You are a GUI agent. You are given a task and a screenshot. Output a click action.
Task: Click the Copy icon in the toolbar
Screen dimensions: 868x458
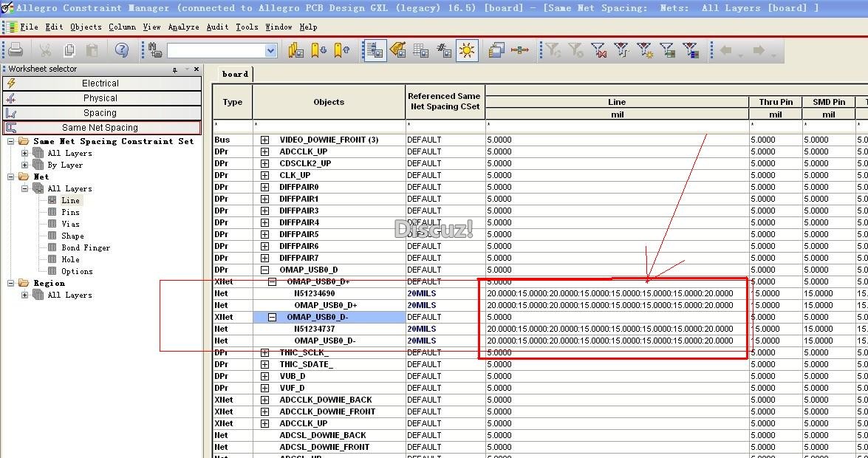click(69, 50)
